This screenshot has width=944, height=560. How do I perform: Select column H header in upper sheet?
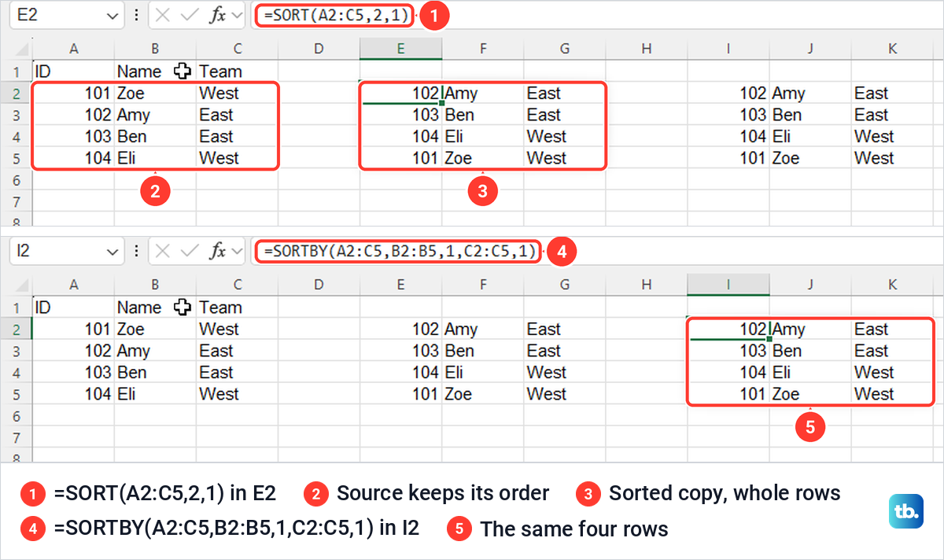[x=646, y=49]
